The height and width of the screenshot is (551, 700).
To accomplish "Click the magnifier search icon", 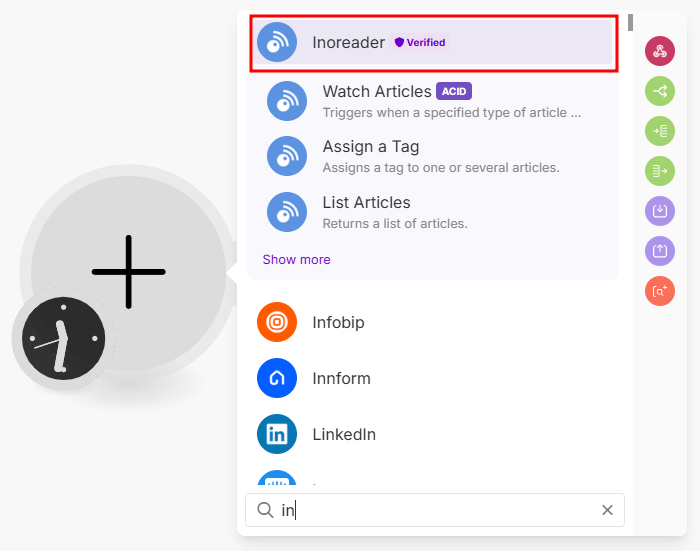I will [265, 510].
